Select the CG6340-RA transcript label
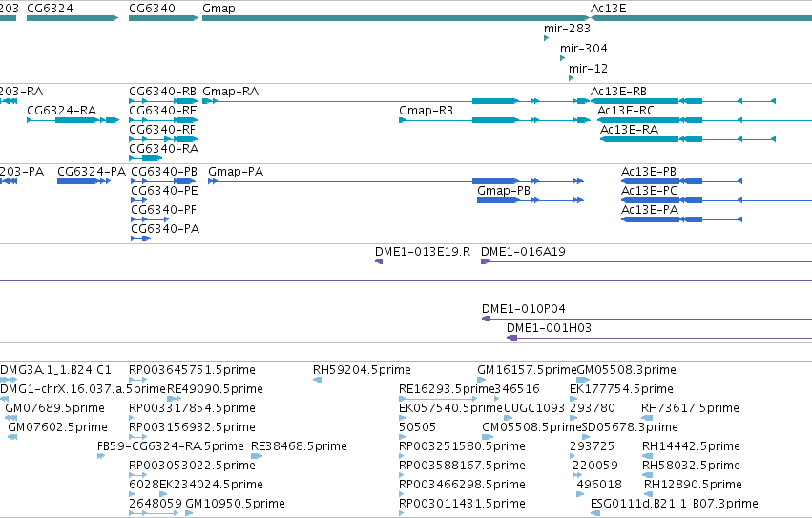The height and width of the screenshot is (518, 812). [x=164, y=149]
